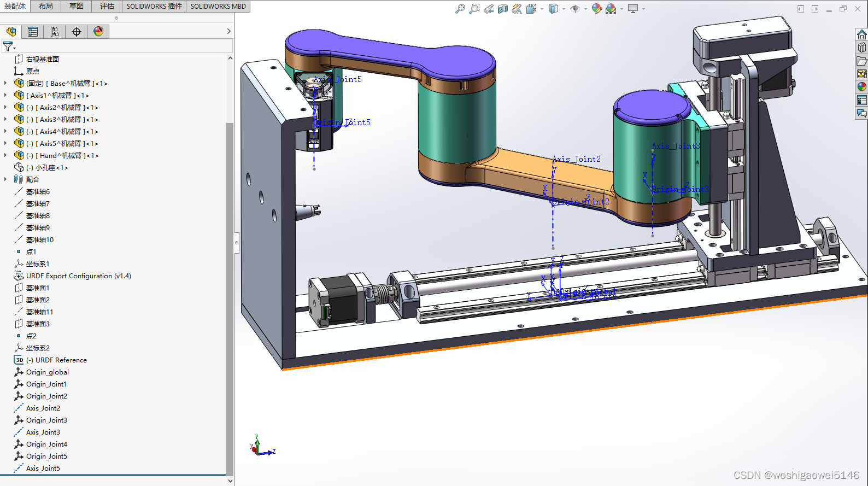Select the URDF Reference 3D sketch
The image size is (868, 486).
[57, 360]
